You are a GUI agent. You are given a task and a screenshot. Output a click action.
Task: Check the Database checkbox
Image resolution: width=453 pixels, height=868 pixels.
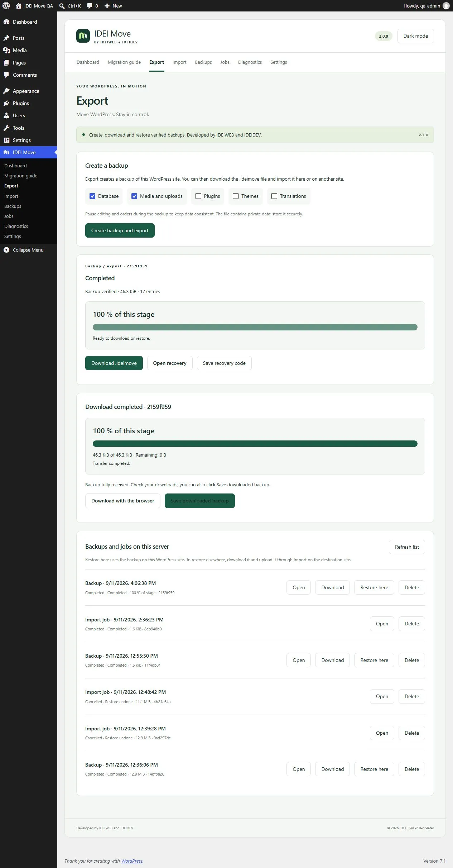92,196
